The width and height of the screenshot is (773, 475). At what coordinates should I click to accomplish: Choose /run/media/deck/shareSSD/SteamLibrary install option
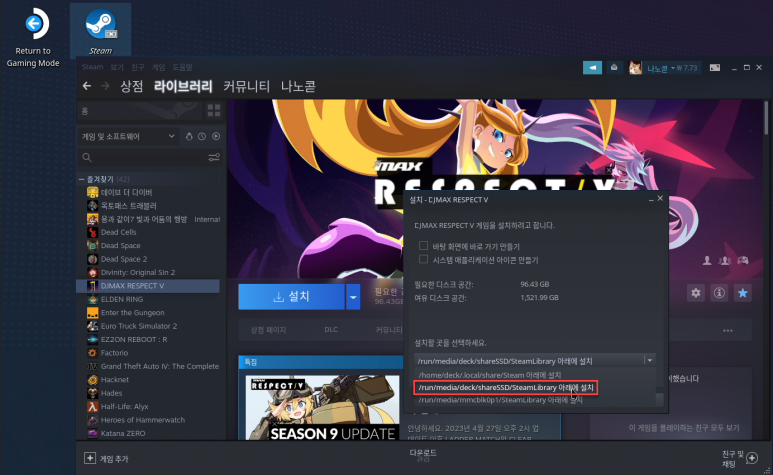coord(505,388)
